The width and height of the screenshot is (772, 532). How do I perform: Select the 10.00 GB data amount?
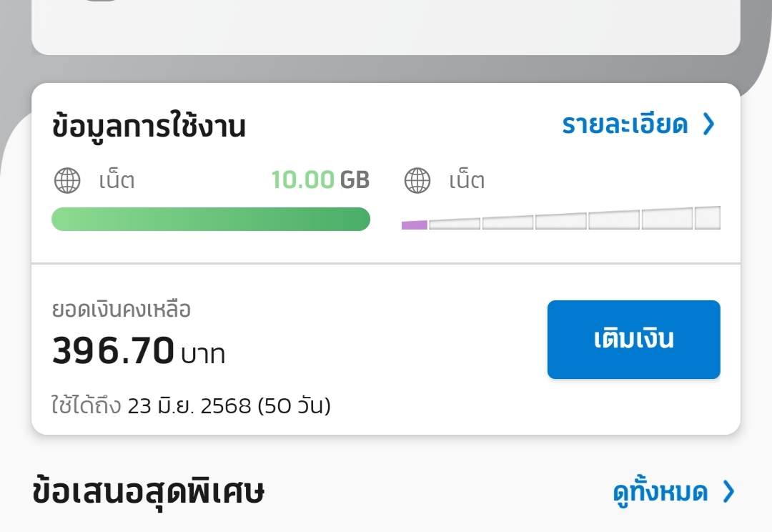[320, 179]
